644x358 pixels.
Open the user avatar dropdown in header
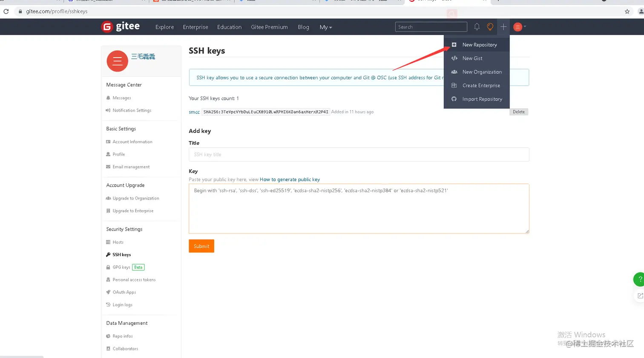[x=520, y=27]
